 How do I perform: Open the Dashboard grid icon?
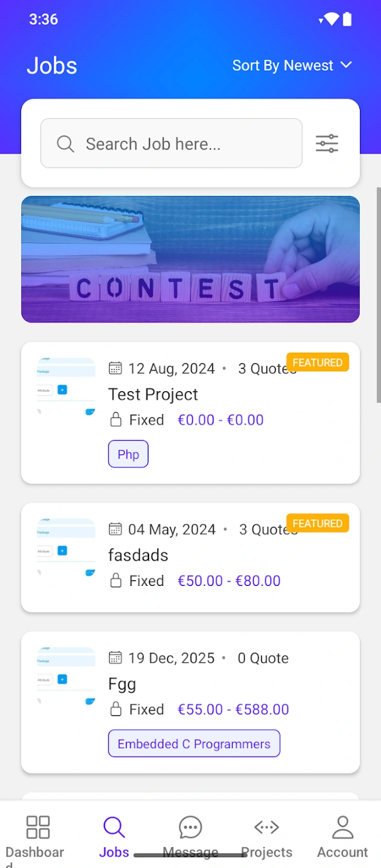[38, 827]
